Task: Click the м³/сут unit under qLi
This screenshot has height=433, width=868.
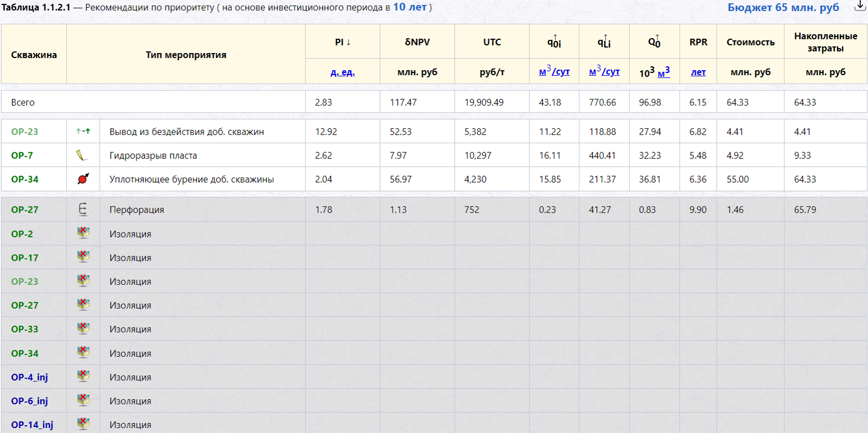Action: click(604, 71)
